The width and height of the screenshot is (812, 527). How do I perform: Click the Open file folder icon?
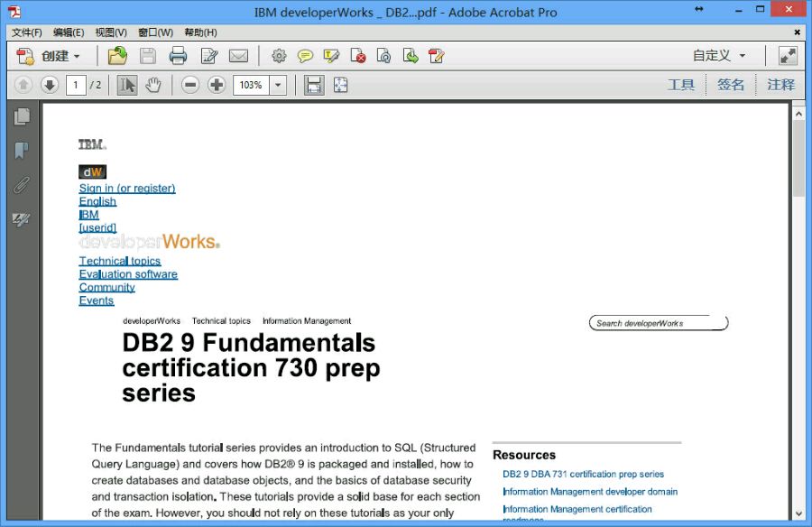[117, 55]
